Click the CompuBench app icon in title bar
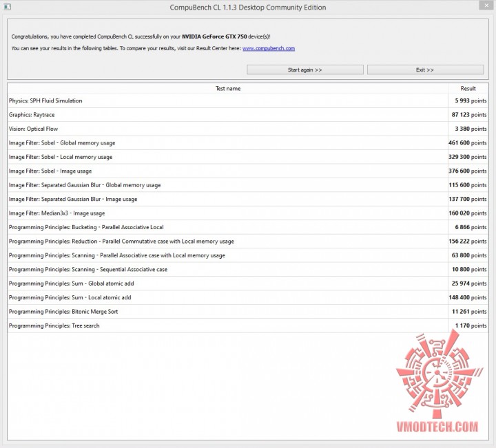This screenshot has height=448, width=496. click(8, 7)
